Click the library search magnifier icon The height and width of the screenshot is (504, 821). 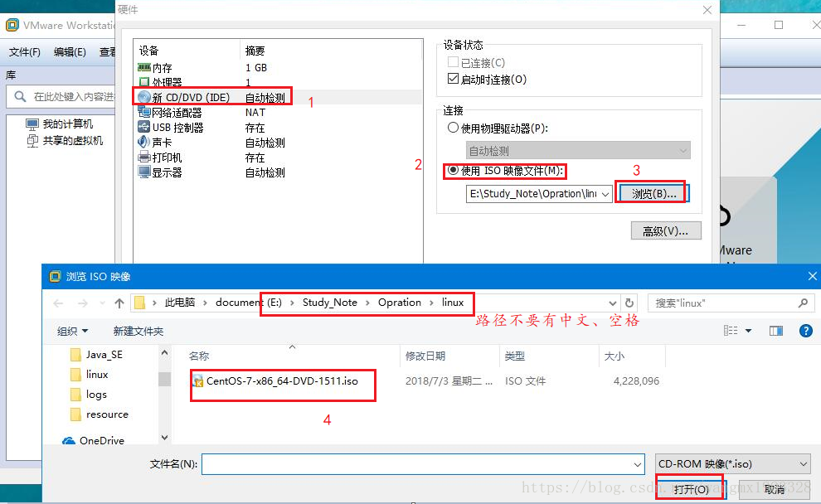pyautogui.click(x=20, y=97)
